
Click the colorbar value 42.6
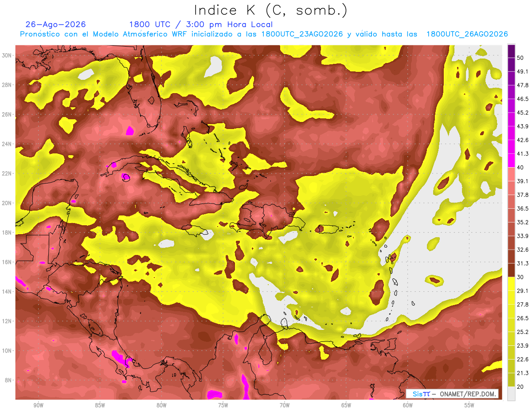pyautogui.click(x=523, y=140)
